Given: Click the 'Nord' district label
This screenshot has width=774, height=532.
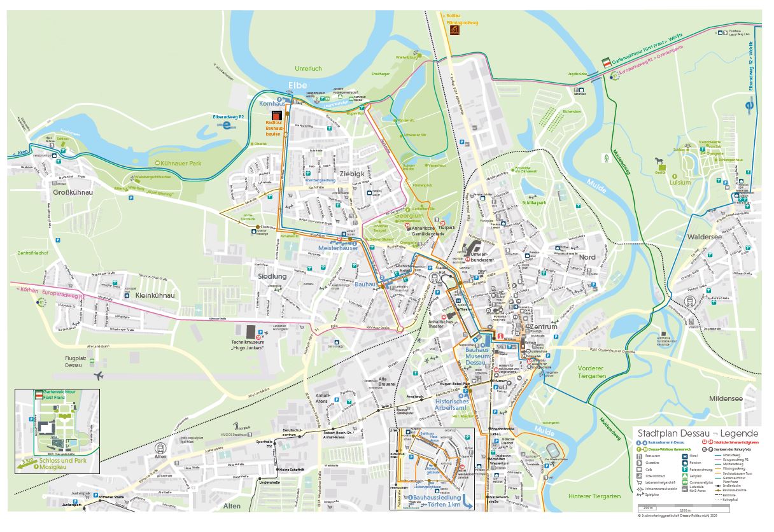Looking at the screenshot, I should click(586, 256).
